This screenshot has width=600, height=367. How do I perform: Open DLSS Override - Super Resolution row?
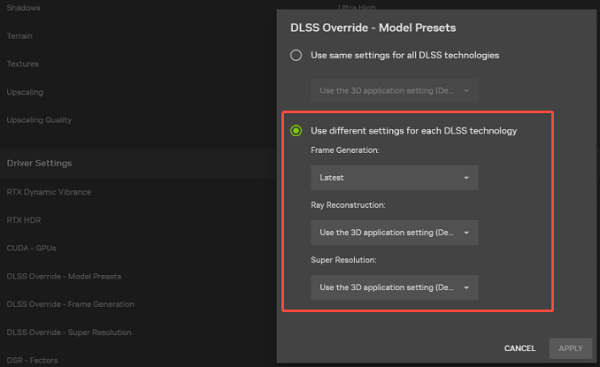click(138, 332)
